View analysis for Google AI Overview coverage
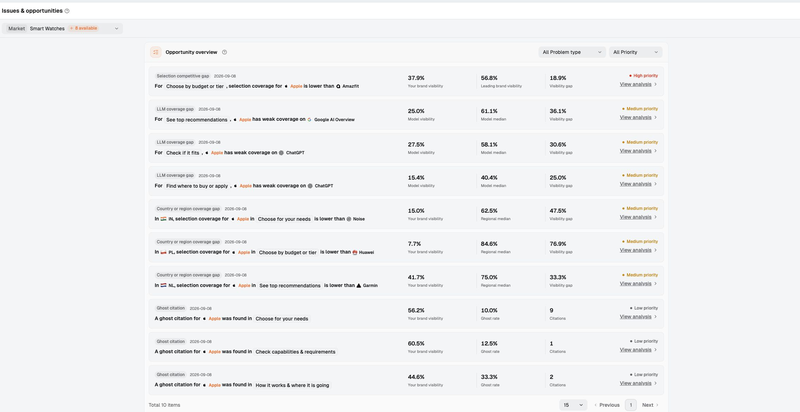800x412 pixels. click(x=638, y=117)
